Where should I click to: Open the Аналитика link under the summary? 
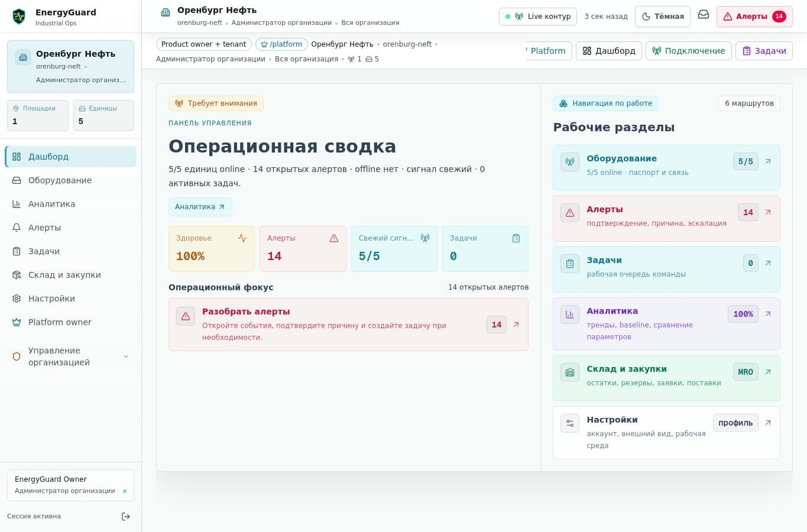click(x=200, y=207)
